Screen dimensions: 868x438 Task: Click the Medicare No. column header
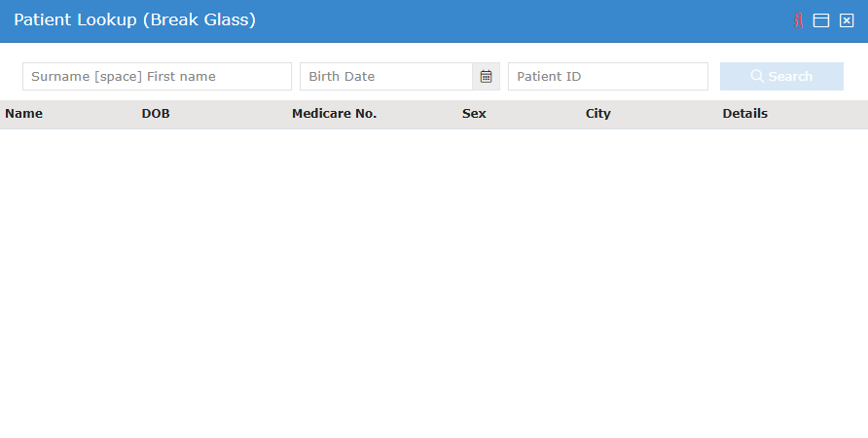[x=334, y=114]
